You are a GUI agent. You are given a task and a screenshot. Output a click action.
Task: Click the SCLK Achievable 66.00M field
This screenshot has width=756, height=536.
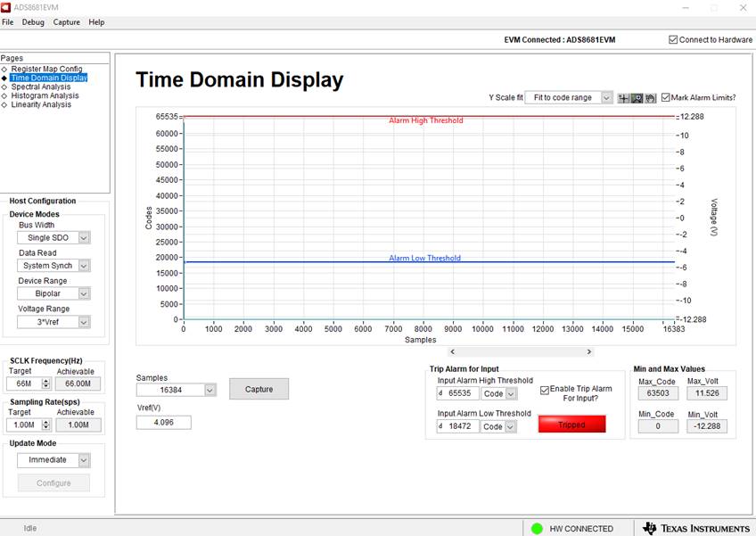click(78, 383)
